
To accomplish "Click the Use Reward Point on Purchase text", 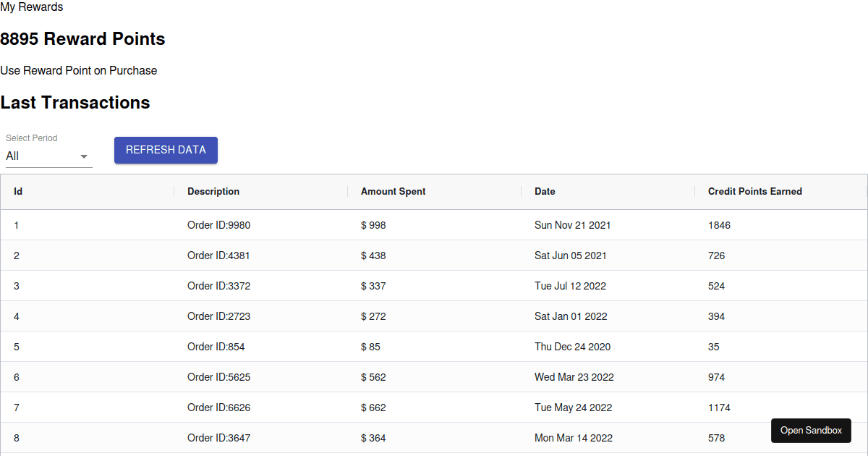I will tap(79, 71).
